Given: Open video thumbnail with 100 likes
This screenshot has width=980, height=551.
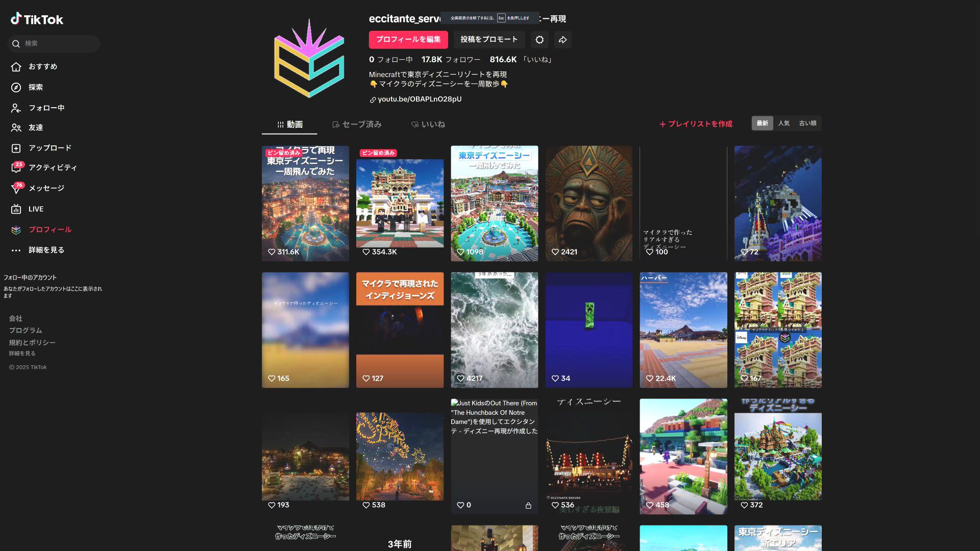Looking at the screenshot, I should [683, 204].
